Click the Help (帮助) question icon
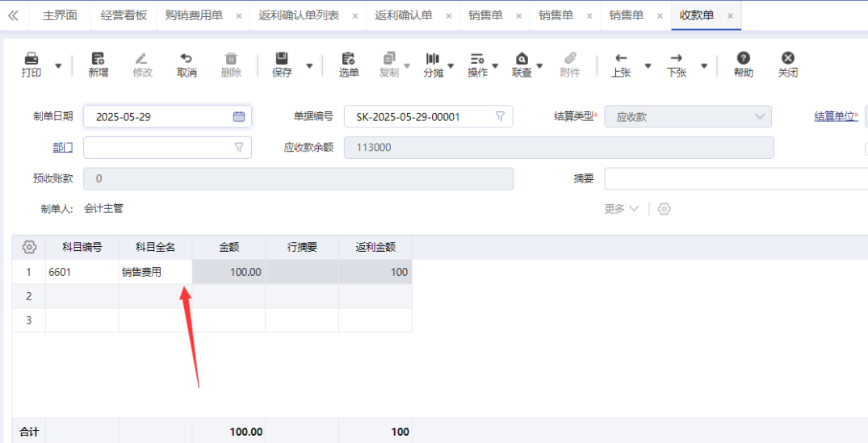This screenshot has height=443, width=868. tap(743, 59)
